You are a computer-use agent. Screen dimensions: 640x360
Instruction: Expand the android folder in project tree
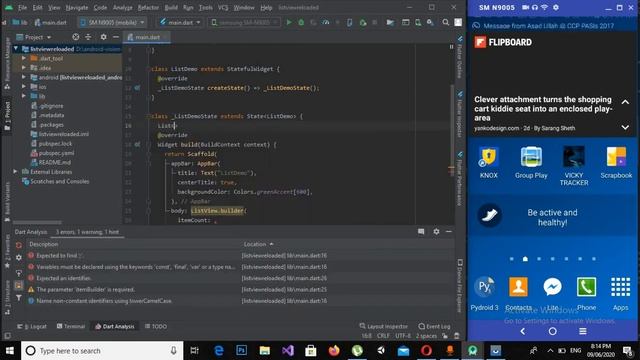click(x=24, y=77)
